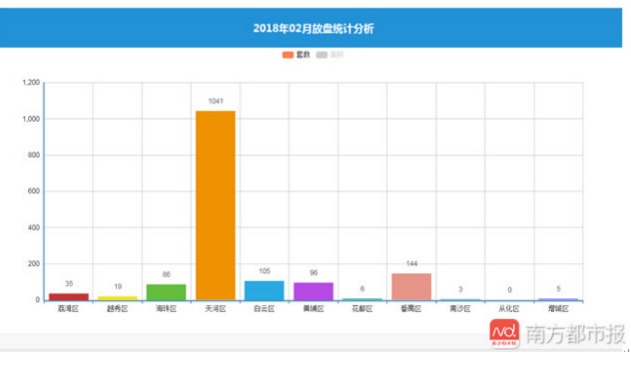Click the 黄埔区 axis label
Image resolution: width=631 pixels, height=370 pixels.
(x=313, y=309)
